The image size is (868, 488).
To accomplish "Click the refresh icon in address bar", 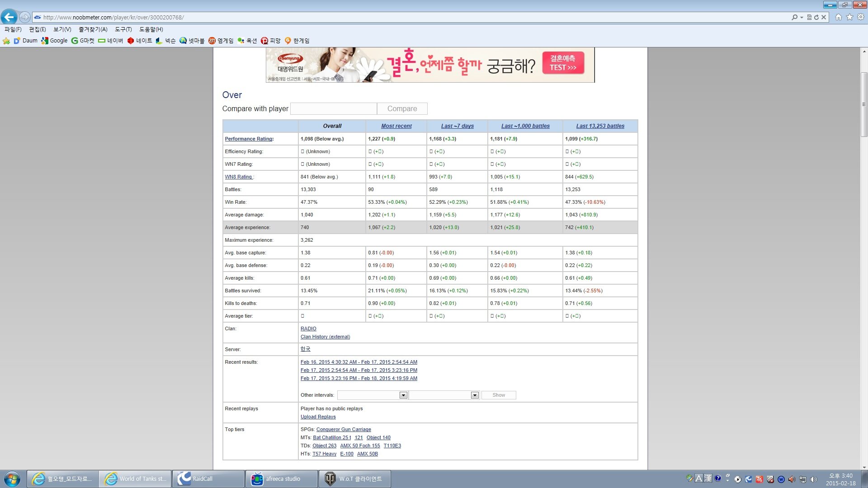I will tap(816, 17).
